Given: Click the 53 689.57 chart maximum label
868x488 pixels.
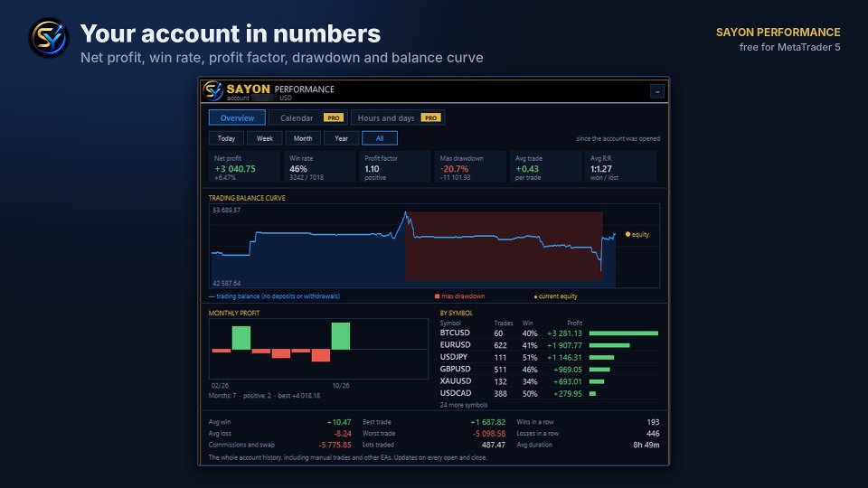Looking at the screenshot, I should click(x=226, y=211).
